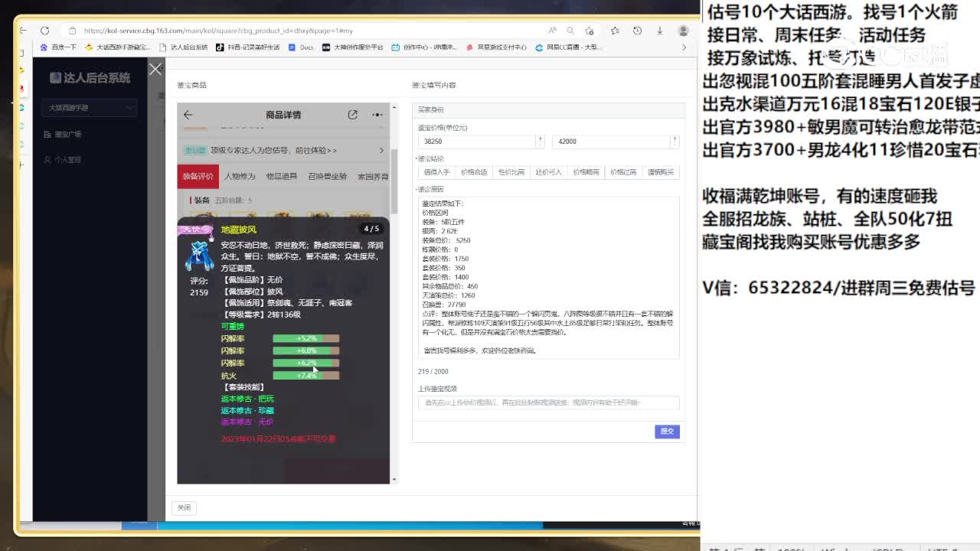Image resolution: width=980 pixels, height=551 pixels.
Task: Close the modal with the X icon
Action: coord(155,70)
